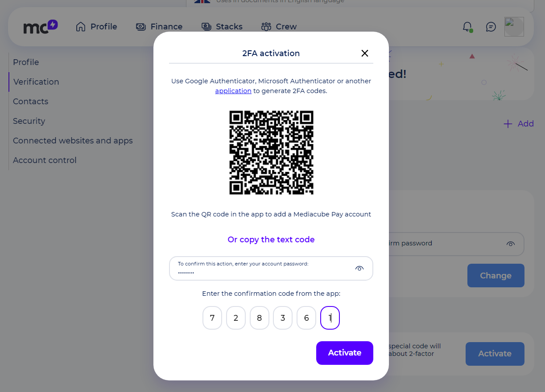Open the chat messages icon

[x=491, y=27]
